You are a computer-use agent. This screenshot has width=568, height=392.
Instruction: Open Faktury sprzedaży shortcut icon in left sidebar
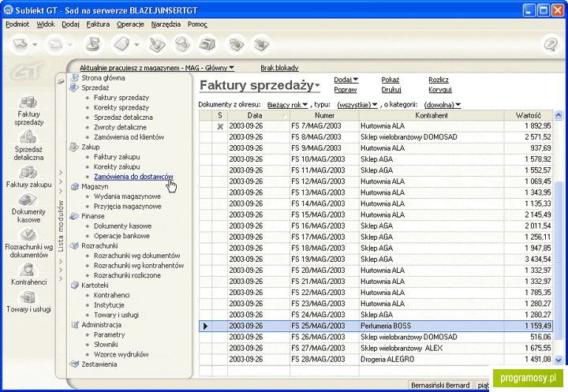[x=28, y=103]
